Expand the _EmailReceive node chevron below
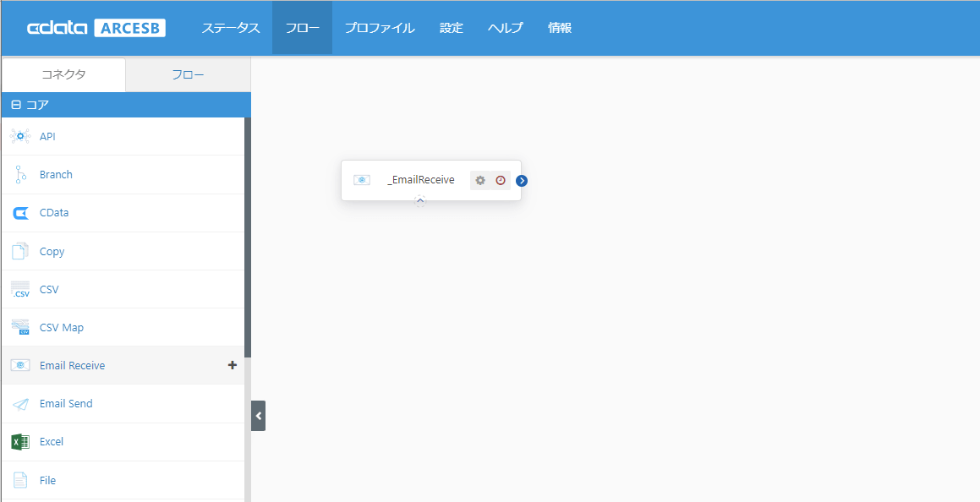This screenshot has width=980, height=502. [x=420, y=201]
